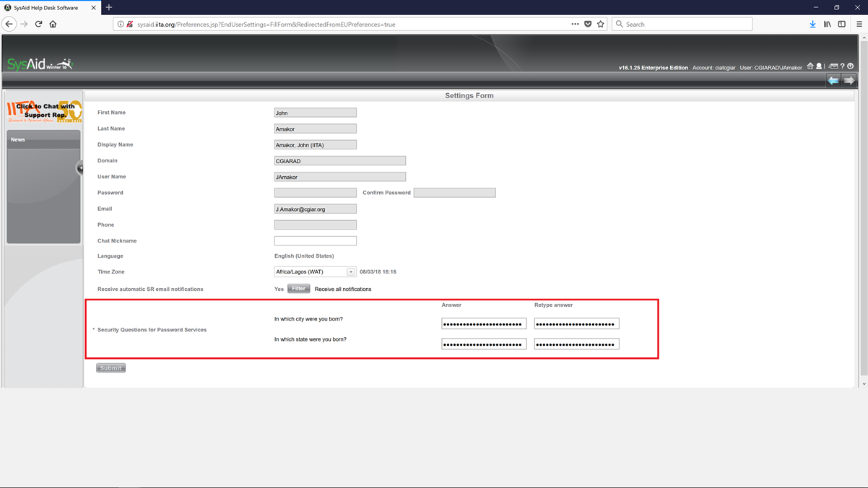
Task: Click the SysAid home icon in the header
Action: (810, 66)
